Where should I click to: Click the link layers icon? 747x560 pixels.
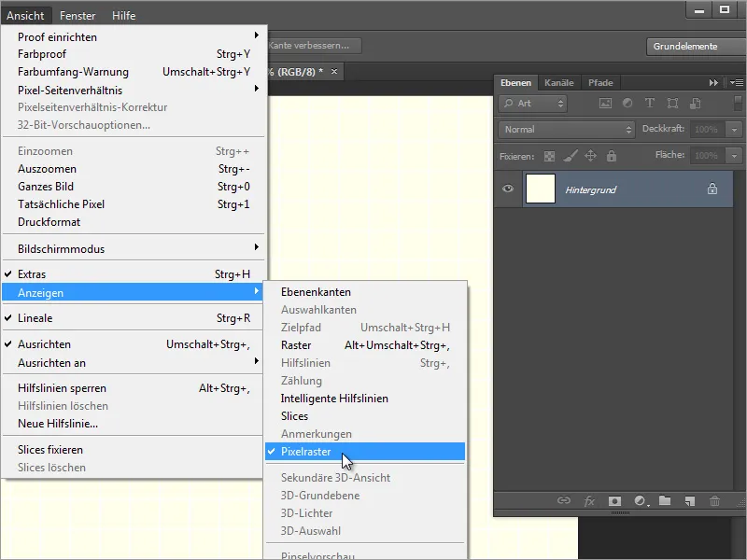[564, 500]
